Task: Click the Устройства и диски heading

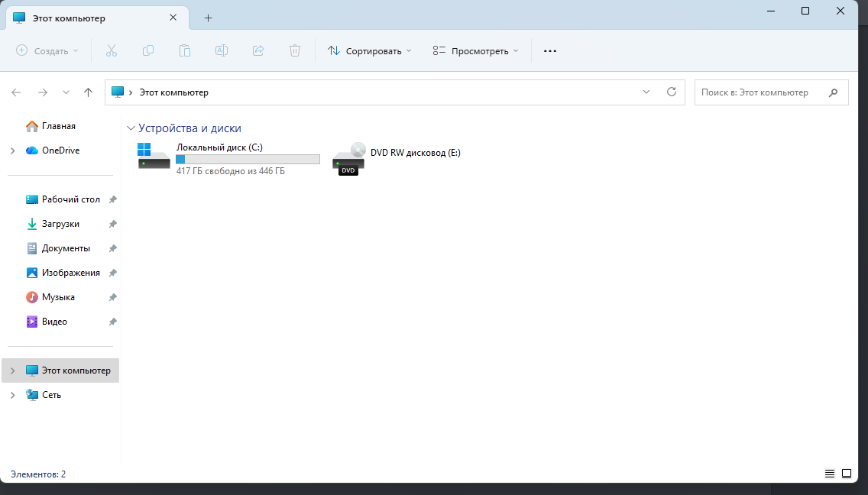Action: 189,128
